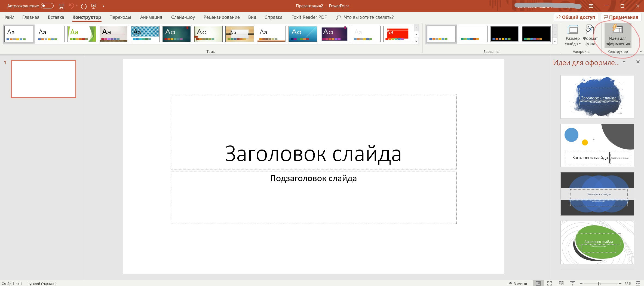Toggle the AutoSave switch
The width and height of the screenshot is (644, 286).
tap(47, 6)
